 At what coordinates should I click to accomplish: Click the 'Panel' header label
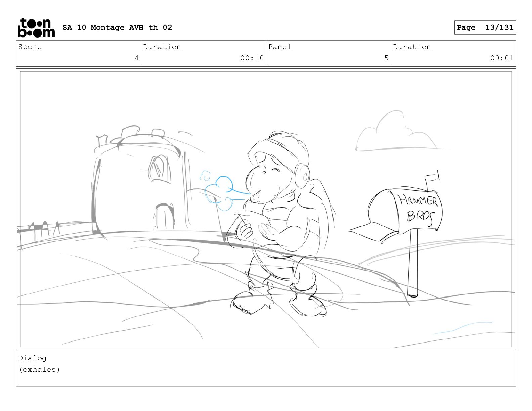(x=280, y=47)
